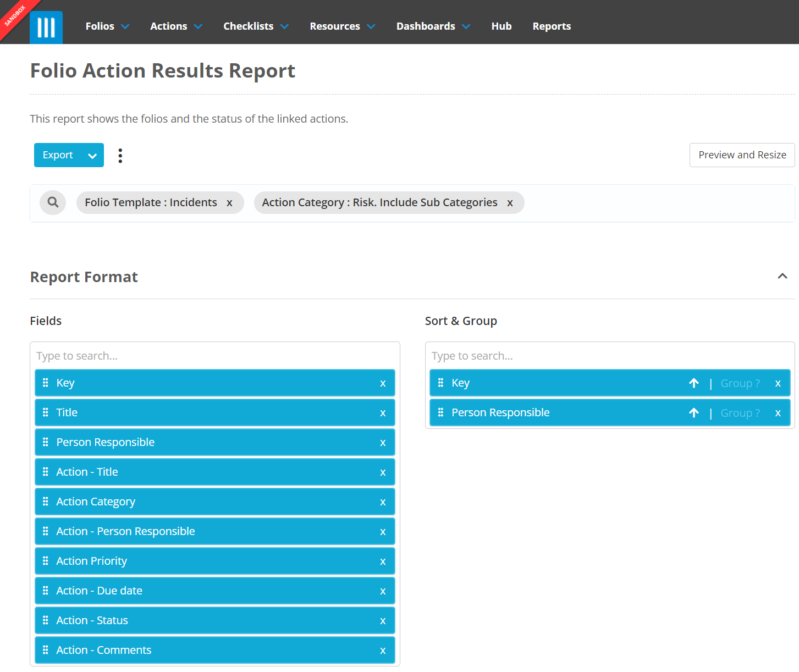Remove the Key field from Fields
This screenshot has height=672, width=799.
pyautogui.click(x=383, y=383)
